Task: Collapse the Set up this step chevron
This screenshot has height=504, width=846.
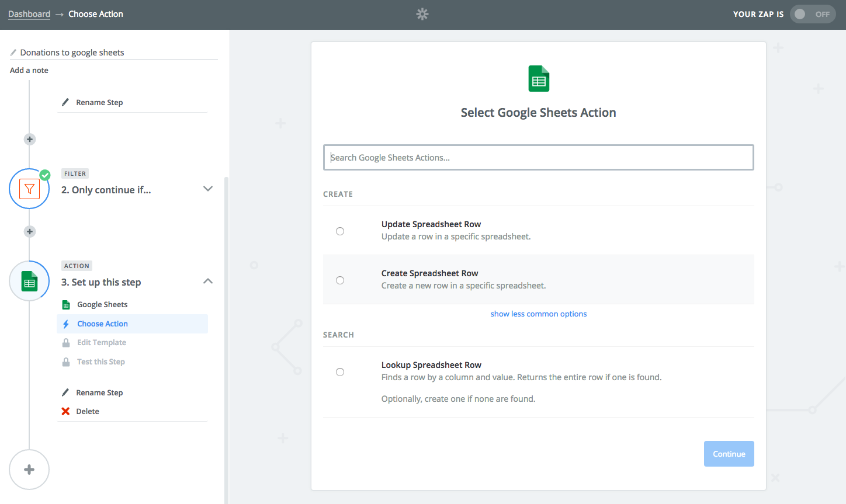Action: tap(208, 281)
